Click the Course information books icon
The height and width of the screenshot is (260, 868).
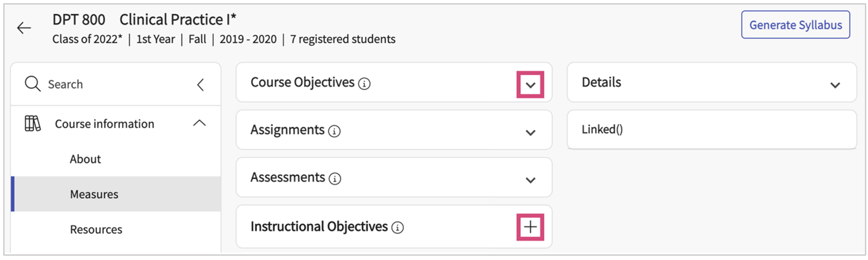[x=33, y=124]
